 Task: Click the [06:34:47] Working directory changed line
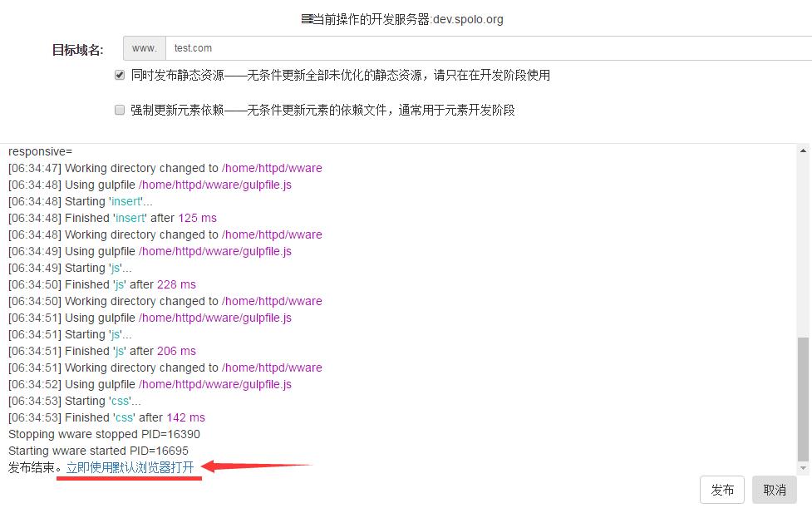165,168
